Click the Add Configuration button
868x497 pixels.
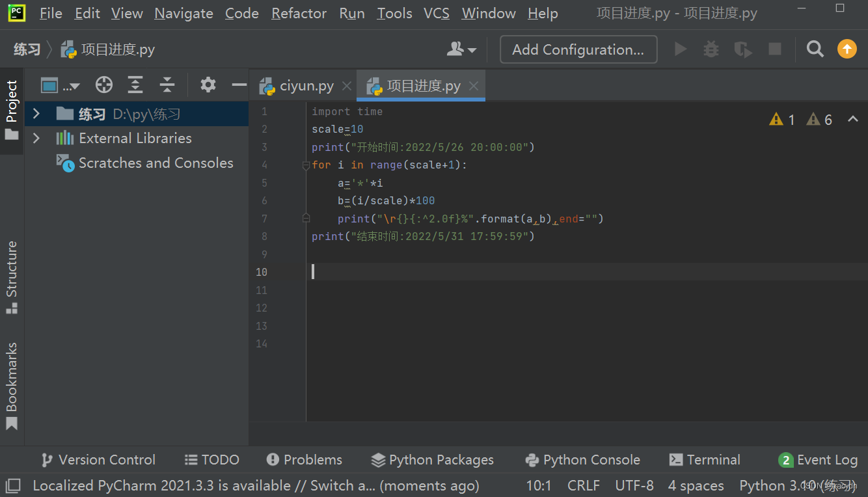pos(578,49)
